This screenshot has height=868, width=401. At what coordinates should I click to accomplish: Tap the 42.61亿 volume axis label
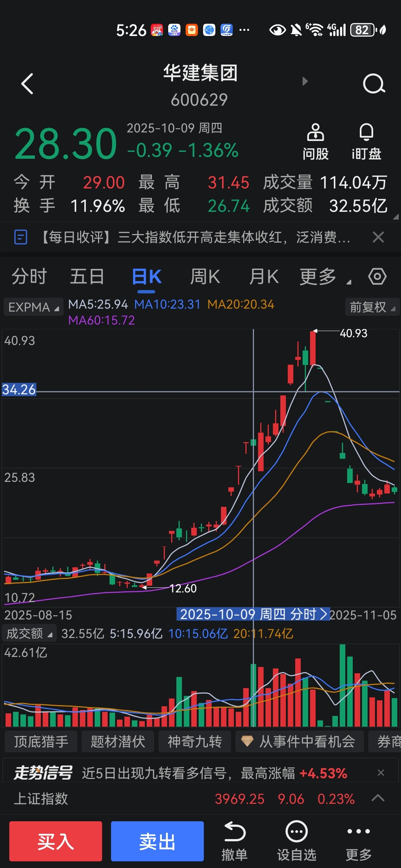pyautogui.click(x=26, y=652)
